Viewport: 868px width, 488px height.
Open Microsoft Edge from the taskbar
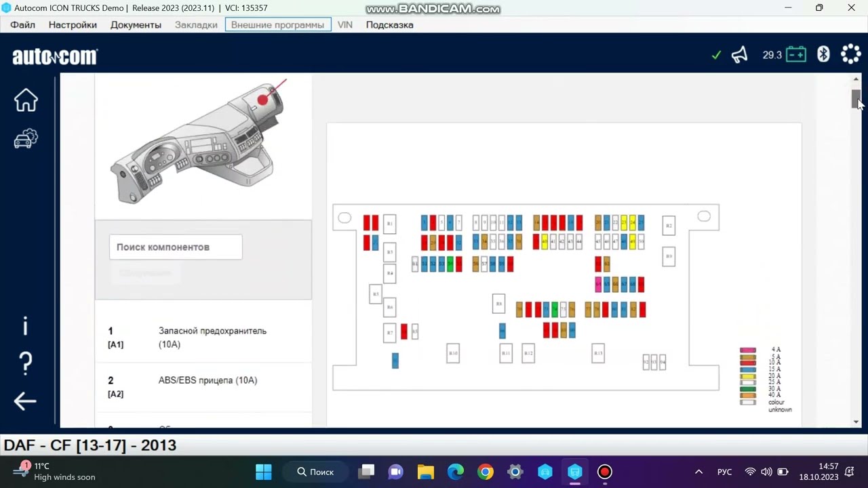coord(455,472)
